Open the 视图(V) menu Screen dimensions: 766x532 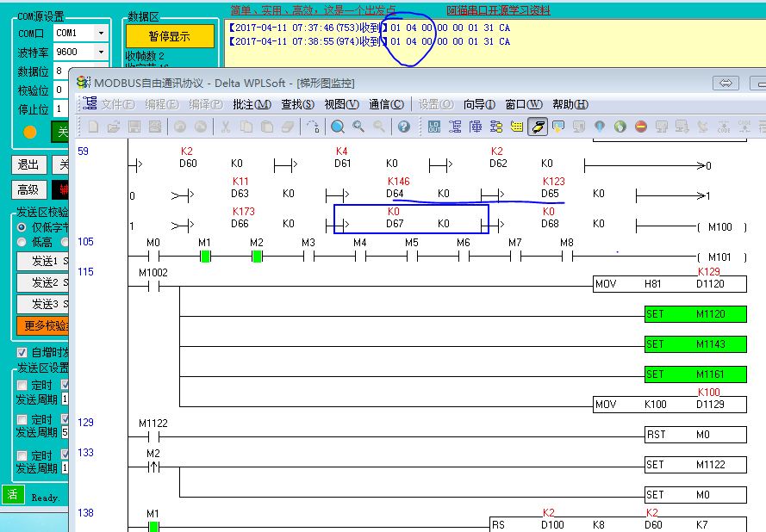[341, 104]
